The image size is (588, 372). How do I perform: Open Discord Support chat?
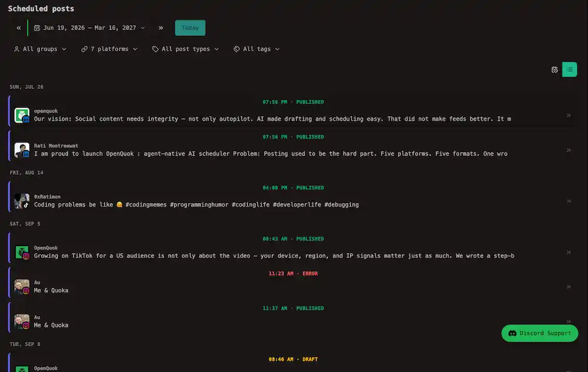click(540, 333)
